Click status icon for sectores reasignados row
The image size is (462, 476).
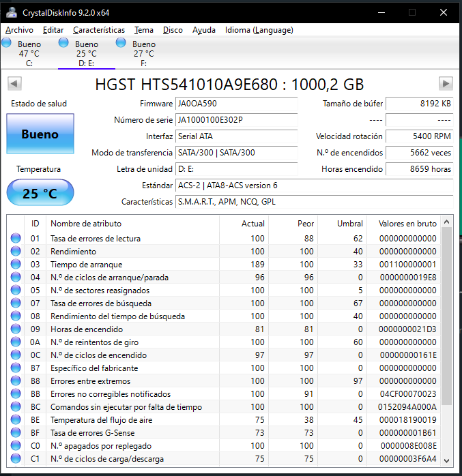click(x=16, y=290)
